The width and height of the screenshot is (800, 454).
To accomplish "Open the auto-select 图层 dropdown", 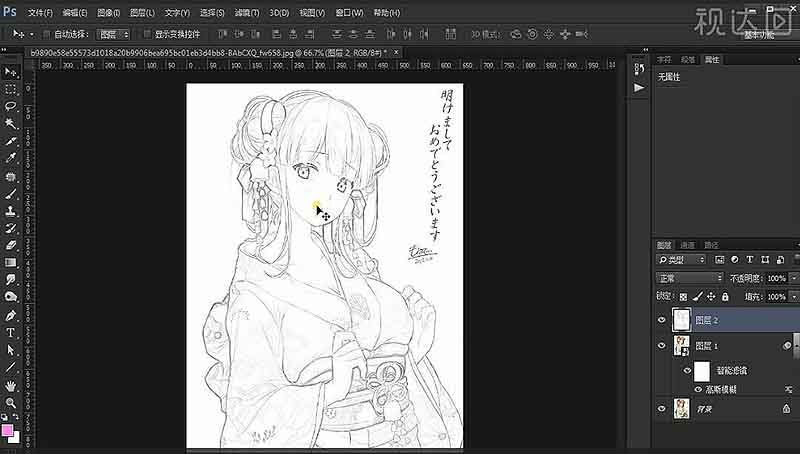I will [x=113, y=34].
